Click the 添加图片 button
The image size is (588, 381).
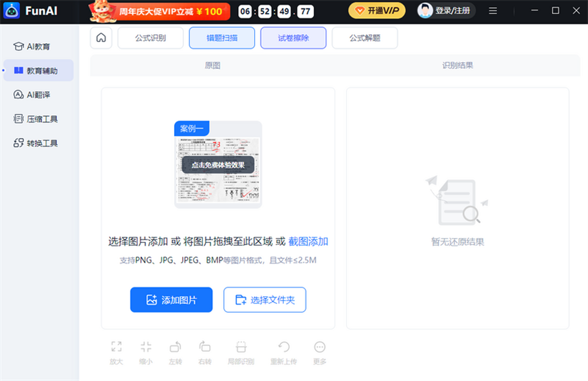171,300
